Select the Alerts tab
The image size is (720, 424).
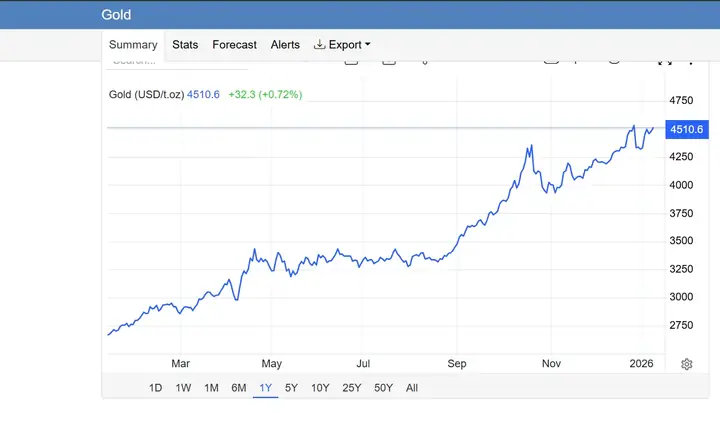(x=285, y=45)
